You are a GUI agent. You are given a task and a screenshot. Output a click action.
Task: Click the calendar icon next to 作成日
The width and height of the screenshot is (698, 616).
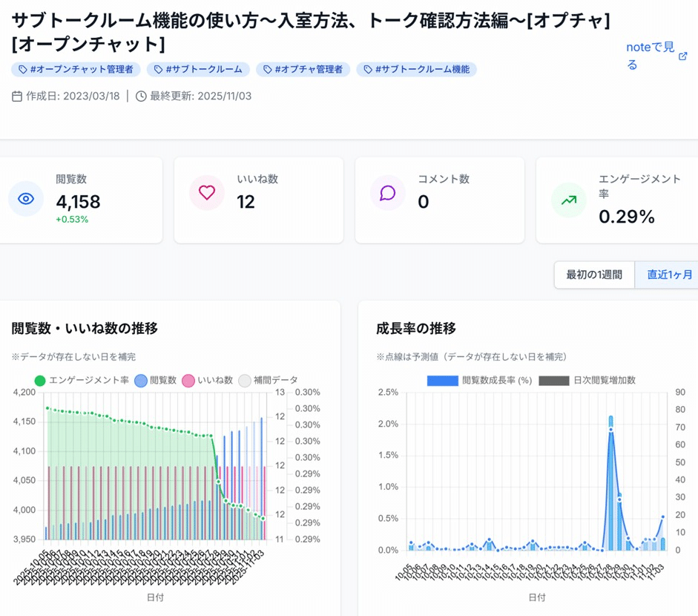click(17, 96)
